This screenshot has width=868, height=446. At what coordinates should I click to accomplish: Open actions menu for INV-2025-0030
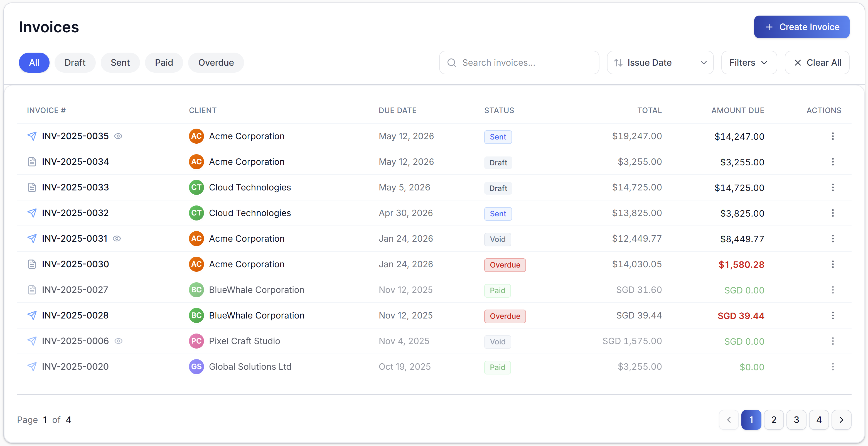pos(833,264)
